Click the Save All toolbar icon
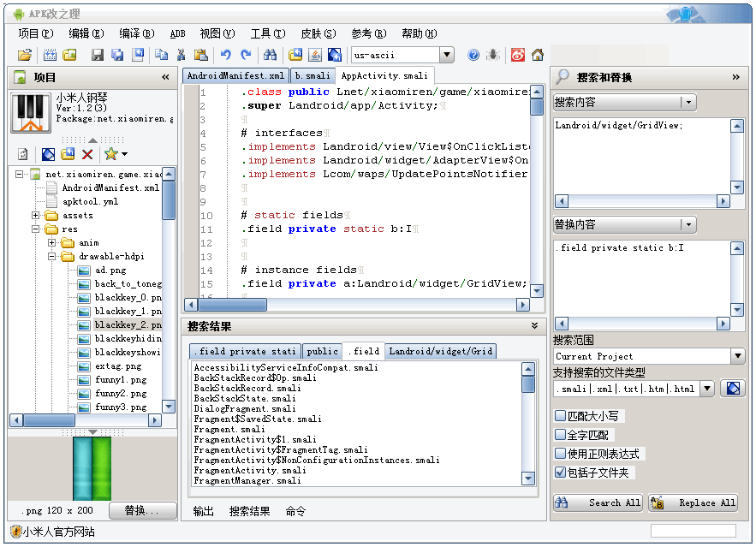756x547 pixels. click(116, 54)
